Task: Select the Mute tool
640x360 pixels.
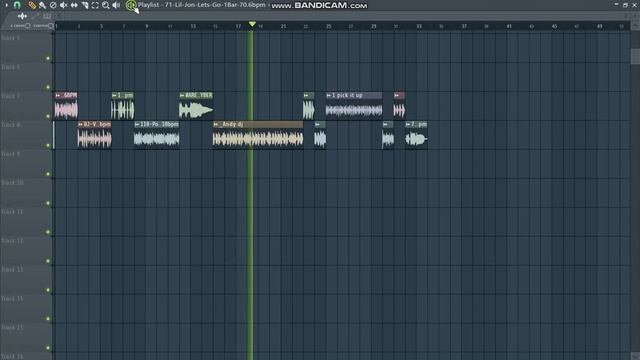Action: coord(63,5)
